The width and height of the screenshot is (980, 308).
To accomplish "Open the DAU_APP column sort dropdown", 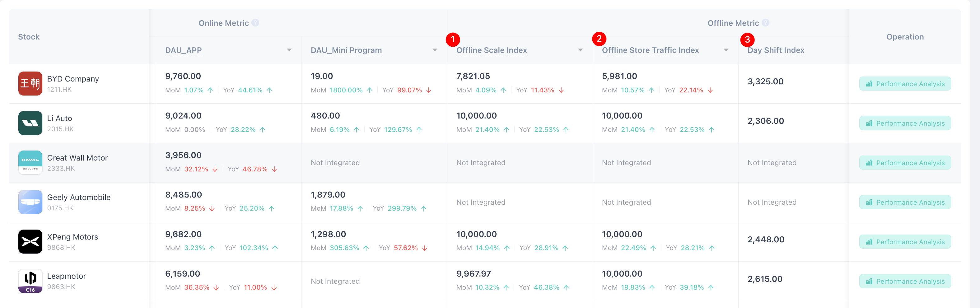I will point(290,50).
